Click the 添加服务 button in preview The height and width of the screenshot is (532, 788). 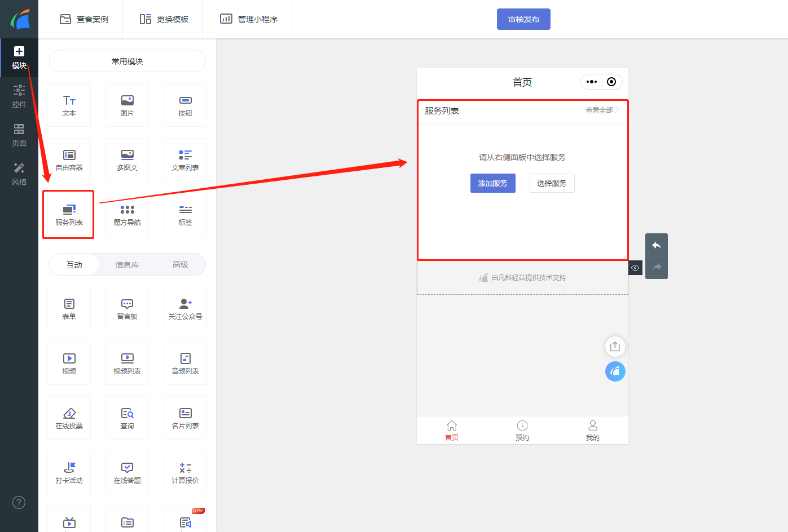492,183
